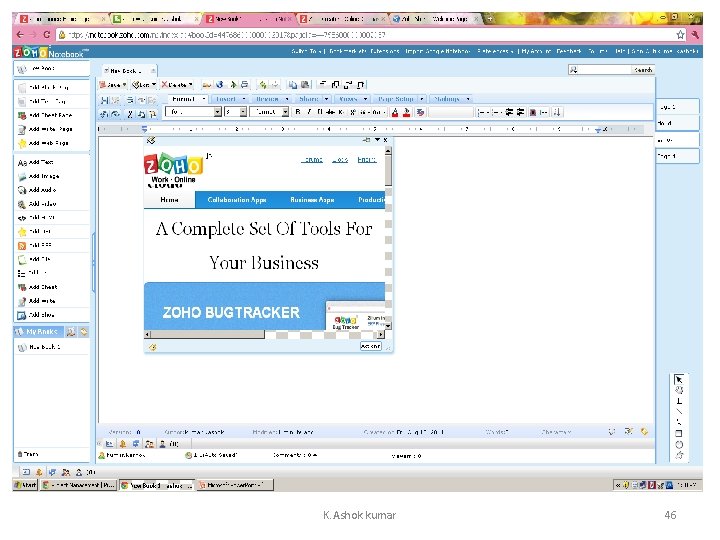The height and width of the screenshot is (540, 720).
Task: Select New Book 1 in My Books
Action: click(44, 347)
